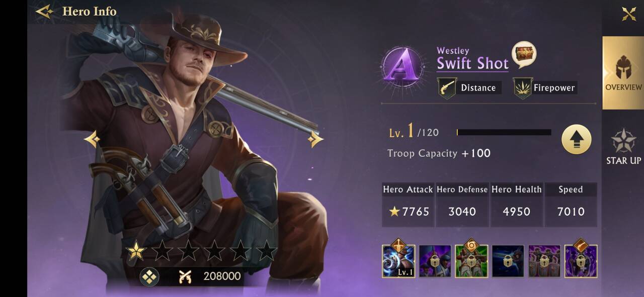Level up hero with gold arrow button
644x297 pixels.
tap(577, 139)
